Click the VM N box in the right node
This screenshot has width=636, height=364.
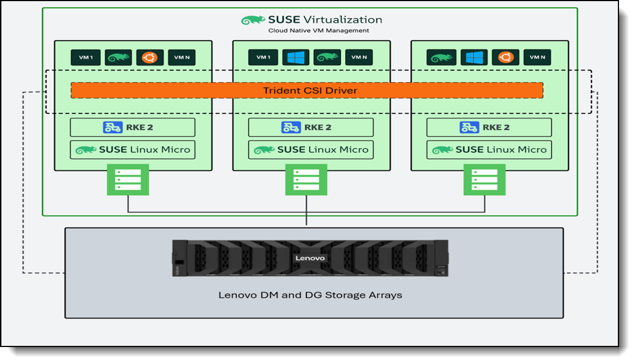click(537, 57)
